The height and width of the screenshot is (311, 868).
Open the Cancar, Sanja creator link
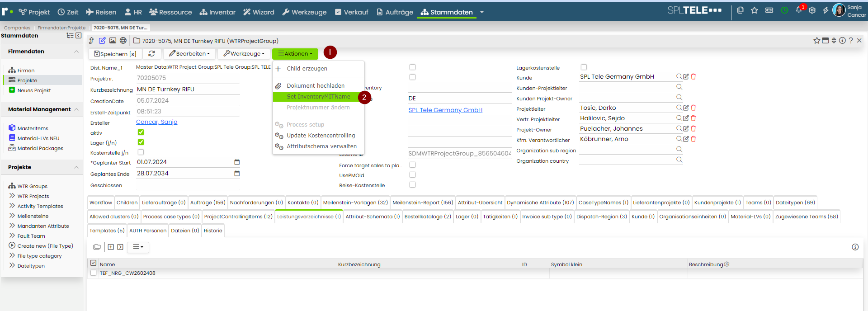click(156, 122)
